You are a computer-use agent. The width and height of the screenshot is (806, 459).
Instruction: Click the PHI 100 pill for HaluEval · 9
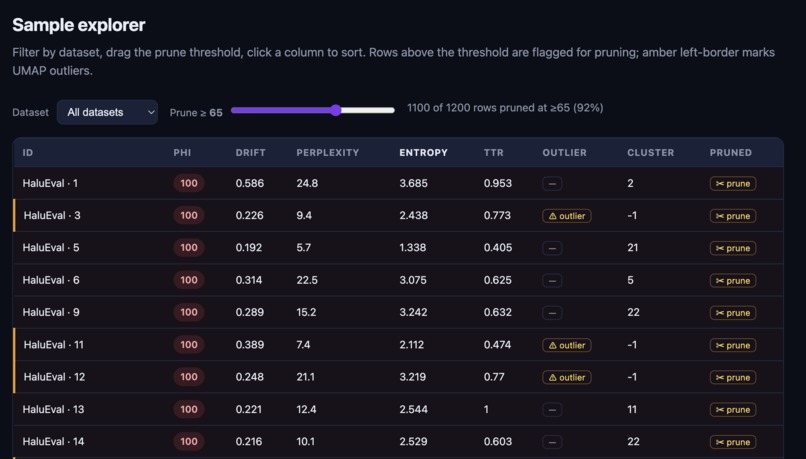coord(189,312)
